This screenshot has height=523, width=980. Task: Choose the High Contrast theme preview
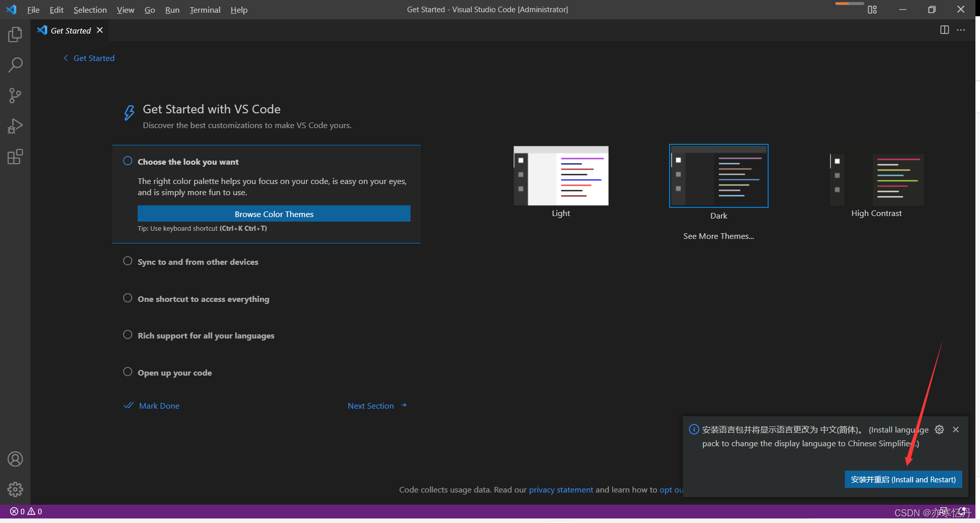[877, 179]
